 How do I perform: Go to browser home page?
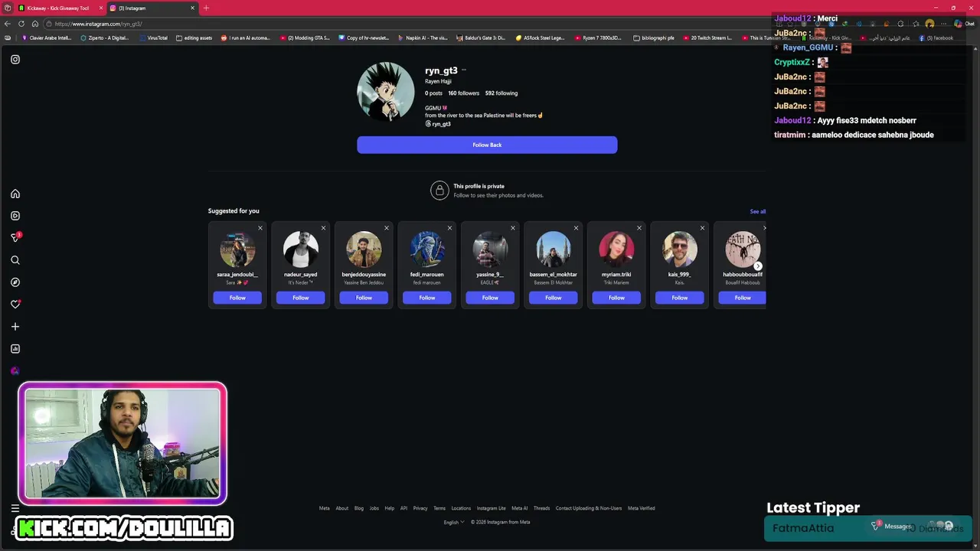point(35,24)
